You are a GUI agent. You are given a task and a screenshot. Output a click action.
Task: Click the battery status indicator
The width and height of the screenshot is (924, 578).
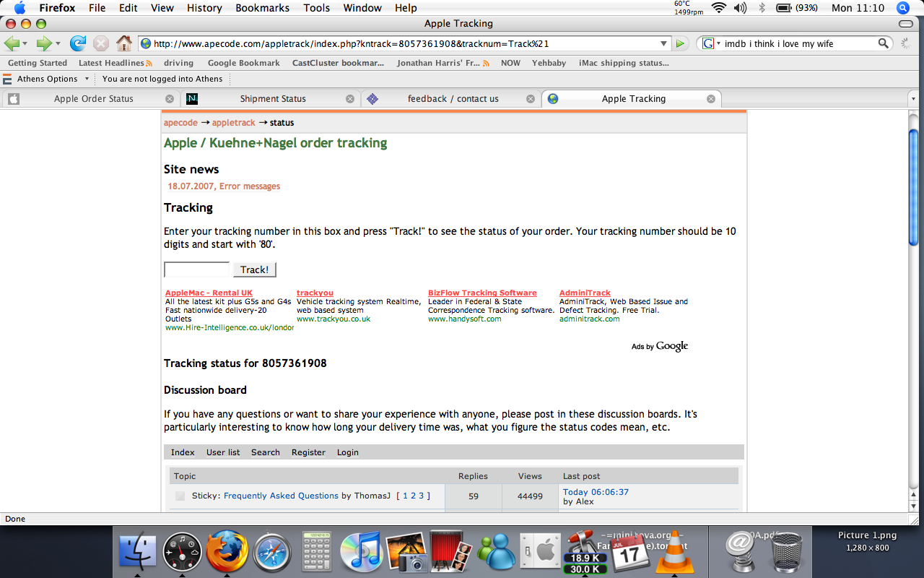[798, 8]
